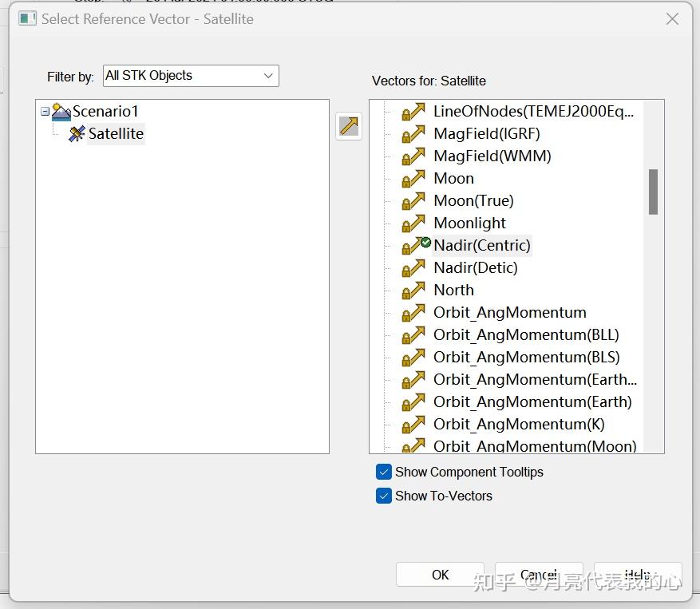This screenshot has height=609, width=700.
Task: Select Scenario1 in the object tree
Action: pyautogui.click(x=106, y=111)
